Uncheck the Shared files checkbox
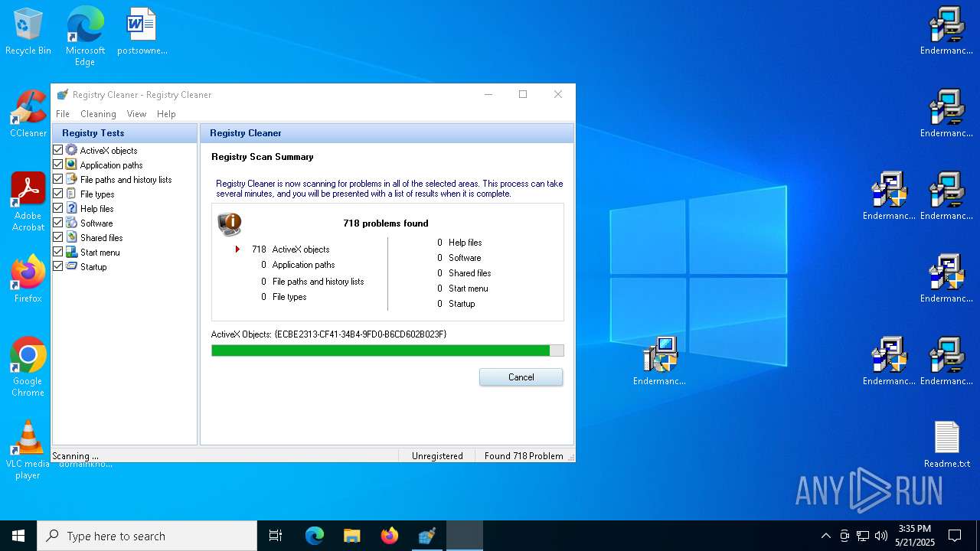The height and width of the screenshot is (551, 980). pyautogui.click(x=57, y=237)
